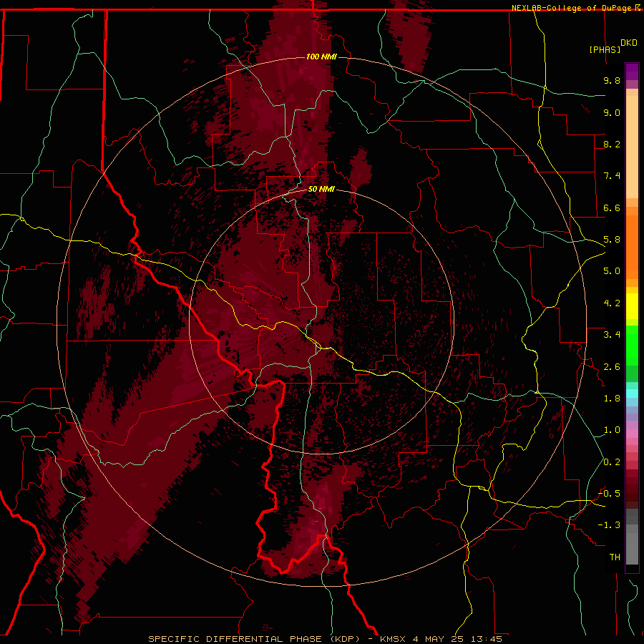Select the DKD product label
The width and height of the screenshot is (644, 644).
pyautogui.click(x=629, y=43)
